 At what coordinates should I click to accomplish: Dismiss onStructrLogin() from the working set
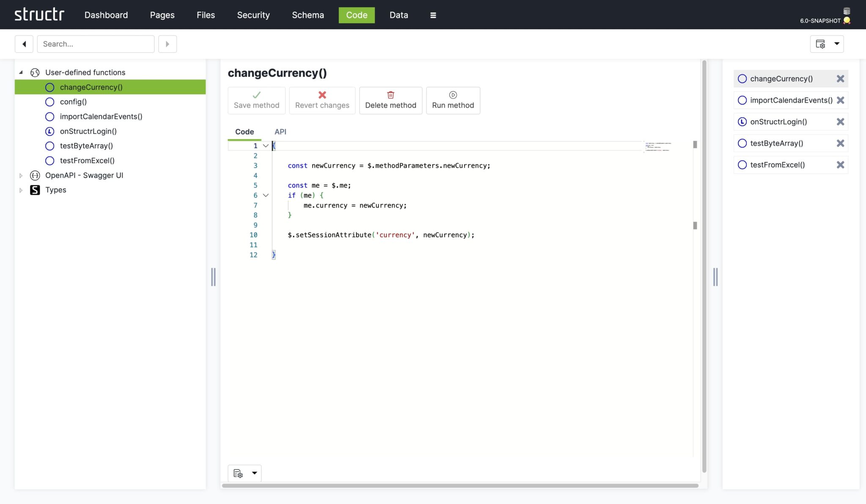[x=841, y=122]
